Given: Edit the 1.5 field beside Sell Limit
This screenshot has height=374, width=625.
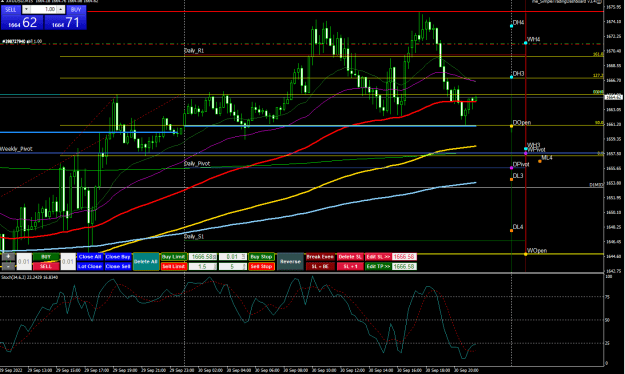Looking at the screenshot, I should (x=202, y=266).
